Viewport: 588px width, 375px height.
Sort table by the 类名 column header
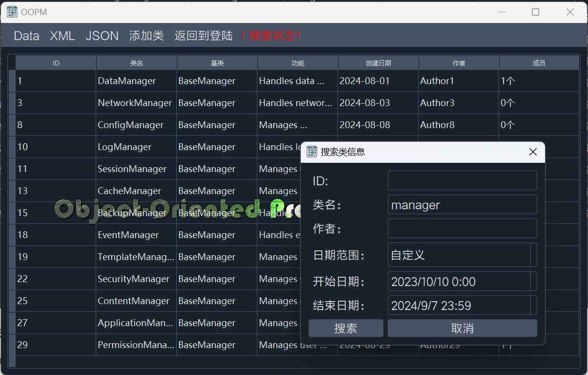[x=137, y=63]
